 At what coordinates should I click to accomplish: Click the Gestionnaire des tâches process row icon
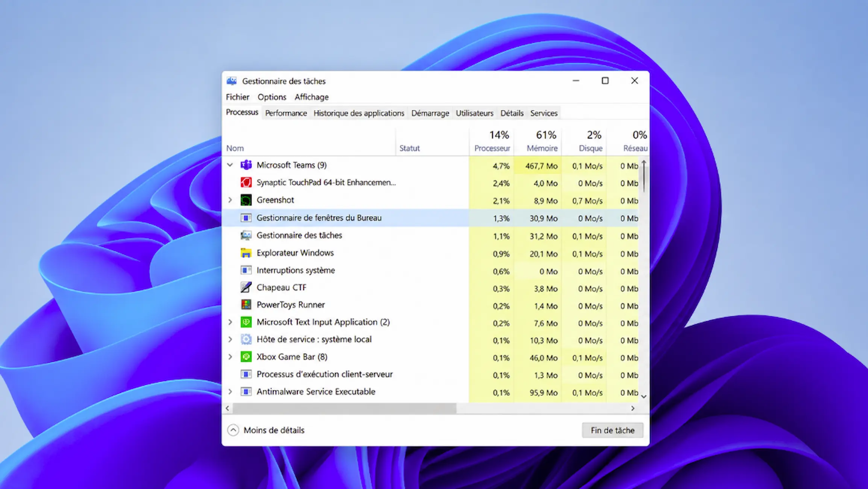[x=246, y=235]
